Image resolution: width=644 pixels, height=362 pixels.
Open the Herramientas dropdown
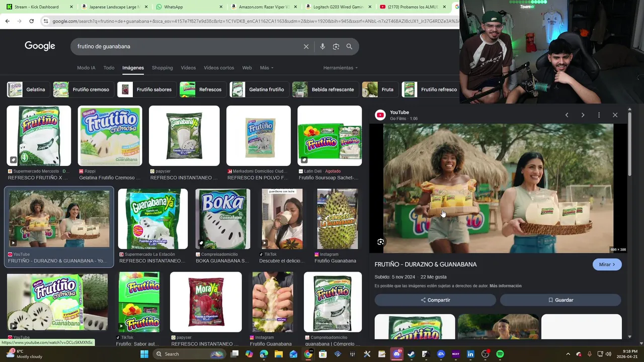(341, 68)
